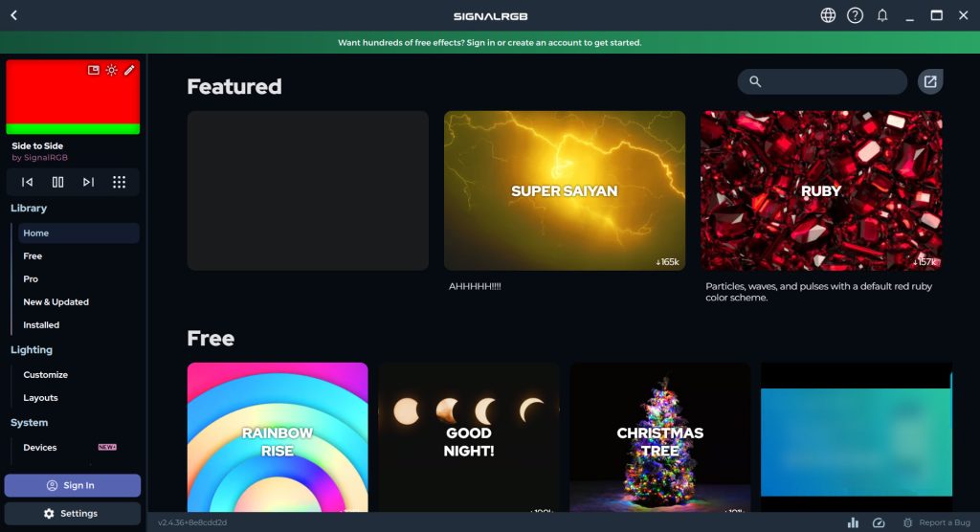
Task: Click the version number in the status bar
Action: coord(191,522)
